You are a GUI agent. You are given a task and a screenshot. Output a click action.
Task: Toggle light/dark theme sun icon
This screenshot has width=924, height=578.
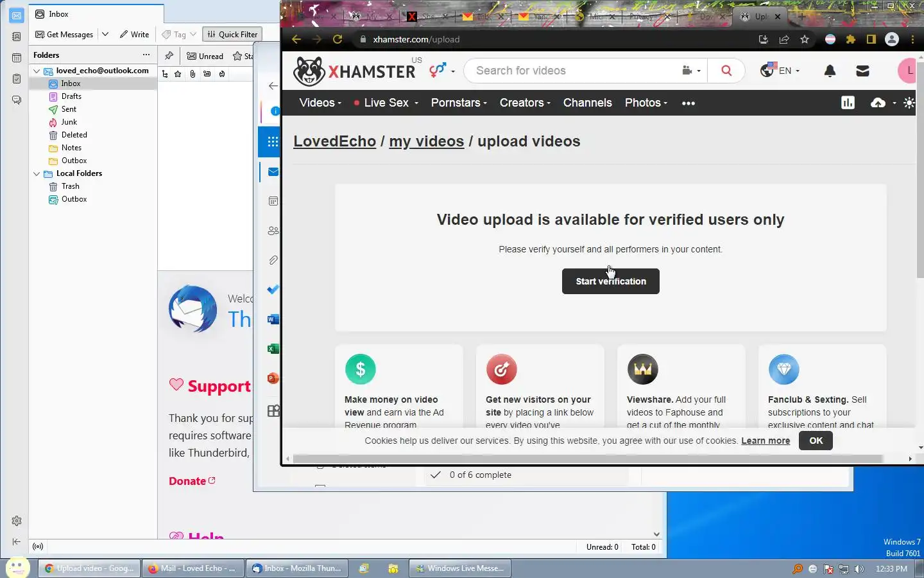point(909,103)
